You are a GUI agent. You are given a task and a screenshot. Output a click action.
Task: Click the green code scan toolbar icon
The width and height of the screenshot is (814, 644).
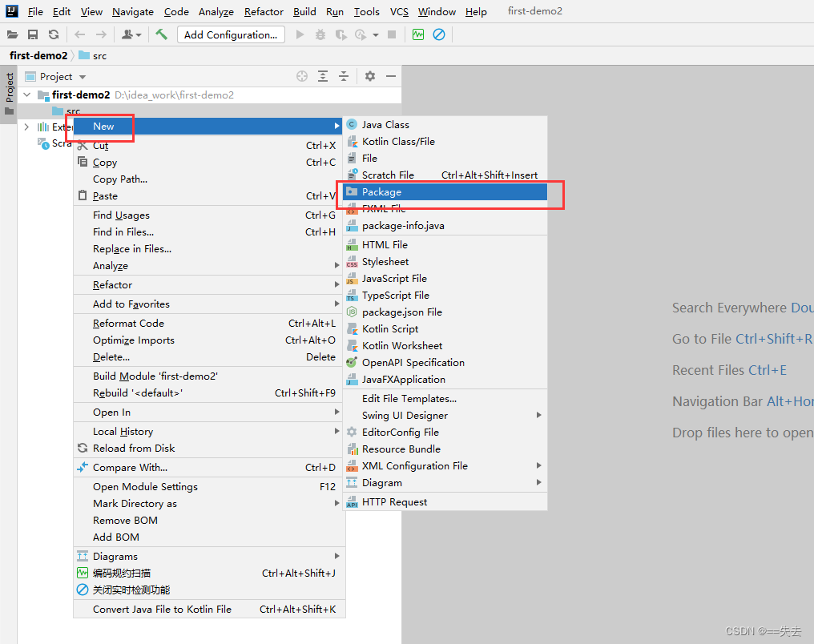418,34
